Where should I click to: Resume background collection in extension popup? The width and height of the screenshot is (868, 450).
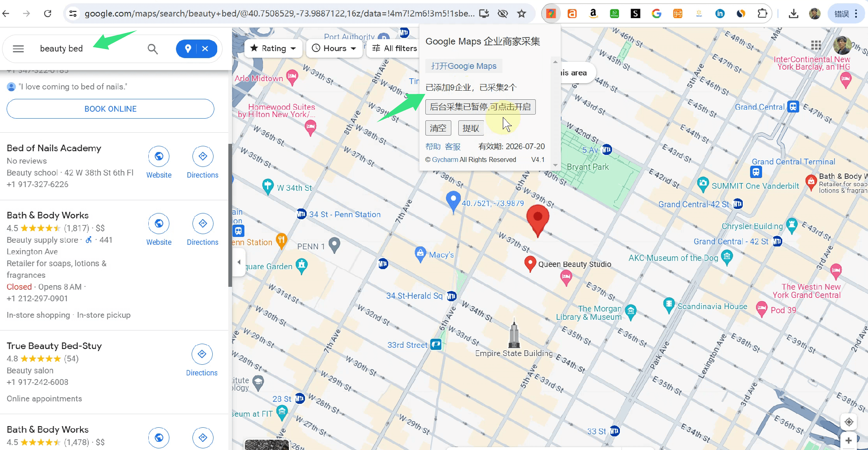click(480, 107)
